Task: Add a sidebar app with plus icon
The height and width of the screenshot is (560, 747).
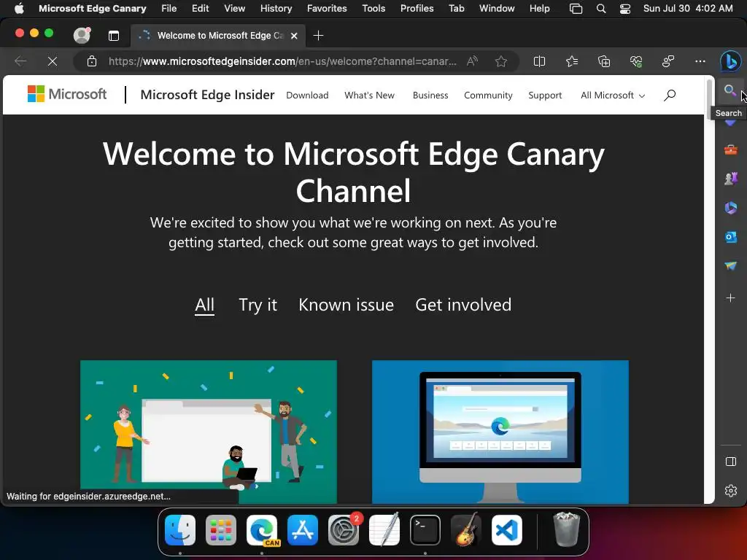Action: [x=730, y=298]
